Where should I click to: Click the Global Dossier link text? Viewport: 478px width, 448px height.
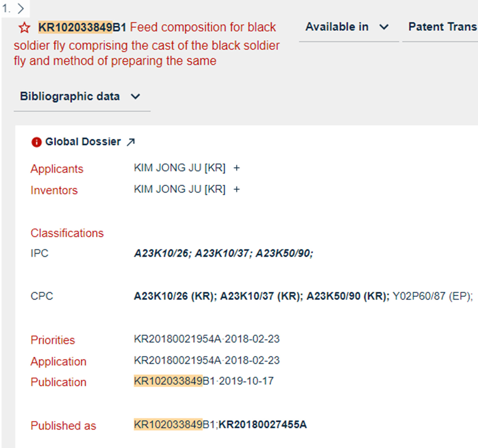83,142
